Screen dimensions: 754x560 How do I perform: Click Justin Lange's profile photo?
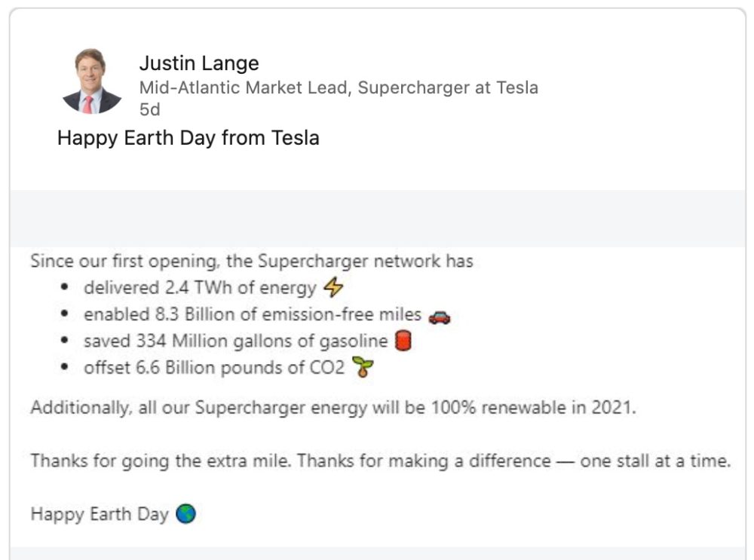91,81
